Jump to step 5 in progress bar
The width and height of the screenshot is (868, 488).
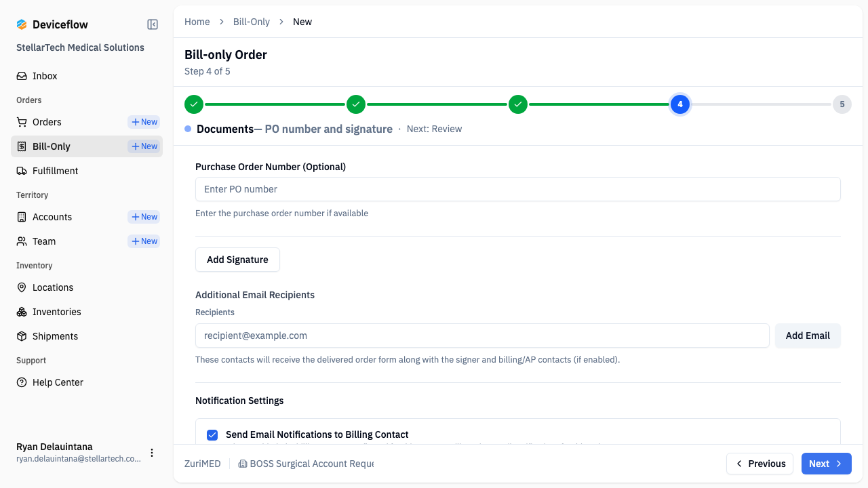coord(842,104)
